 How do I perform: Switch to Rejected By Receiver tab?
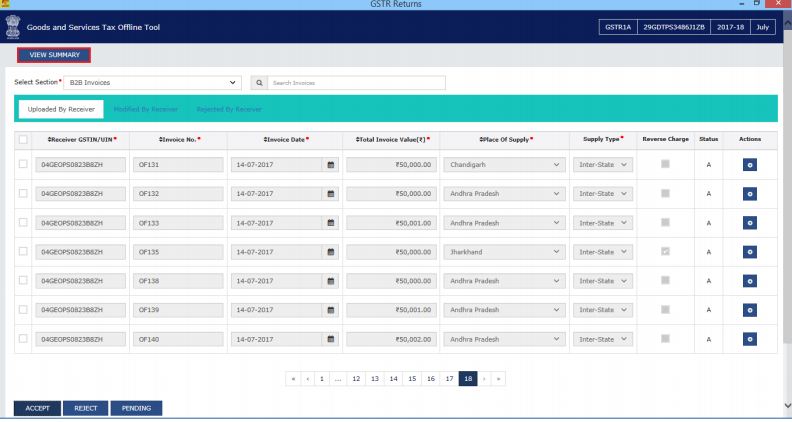pos(229,108)
